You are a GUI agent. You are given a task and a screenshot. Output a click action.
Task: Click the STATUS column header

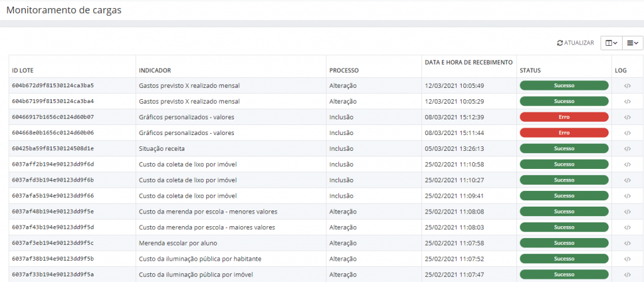click(x=530, y=70)
